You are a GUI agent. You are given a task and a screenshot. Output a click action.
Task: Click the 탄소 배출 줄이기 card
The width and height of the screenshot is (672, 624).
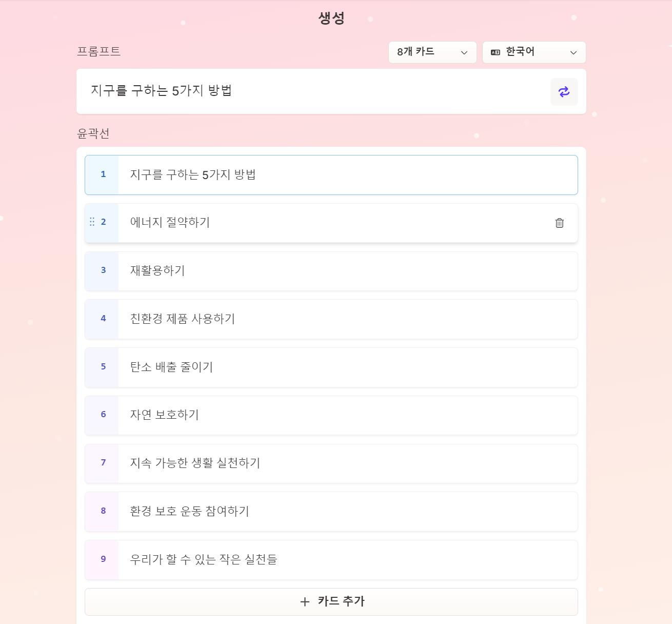point(331,367)
